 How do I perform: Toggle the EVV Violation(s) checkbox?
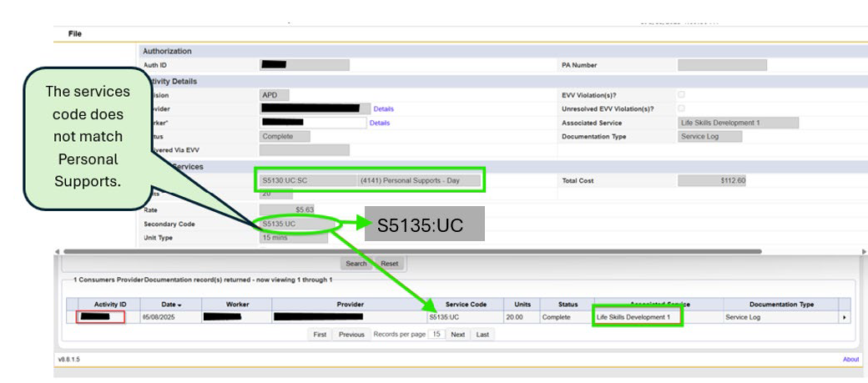click(681, 94)
